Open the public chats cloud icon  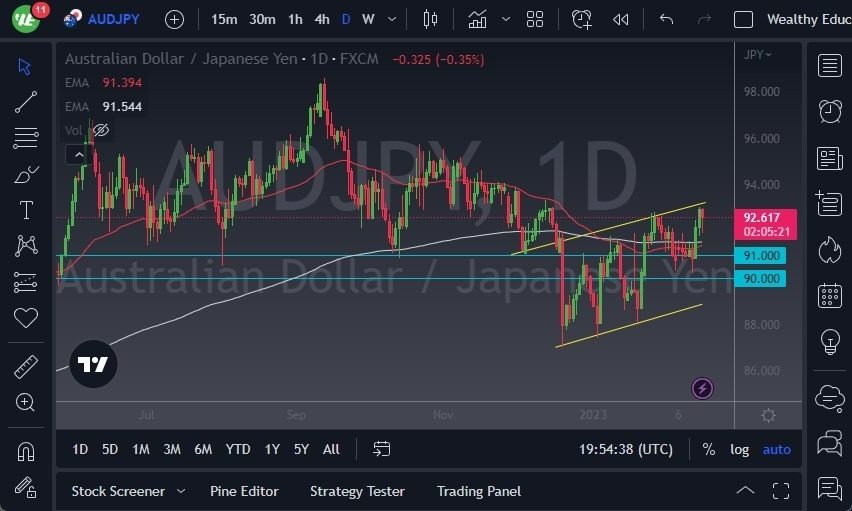point(829,397)
